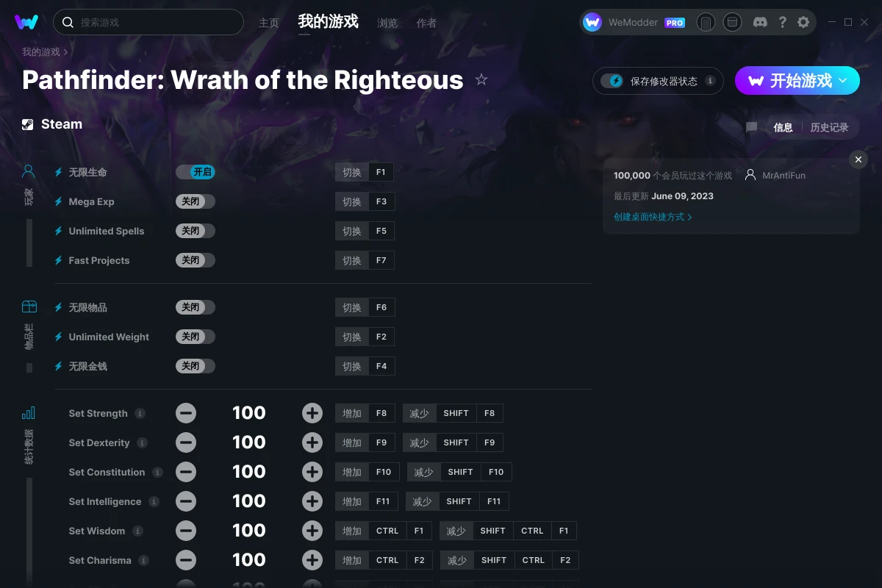This screenshot has width=882, height=588.
Task: Increase Set Dexterity with the plus button
Action: pos(312,442)
